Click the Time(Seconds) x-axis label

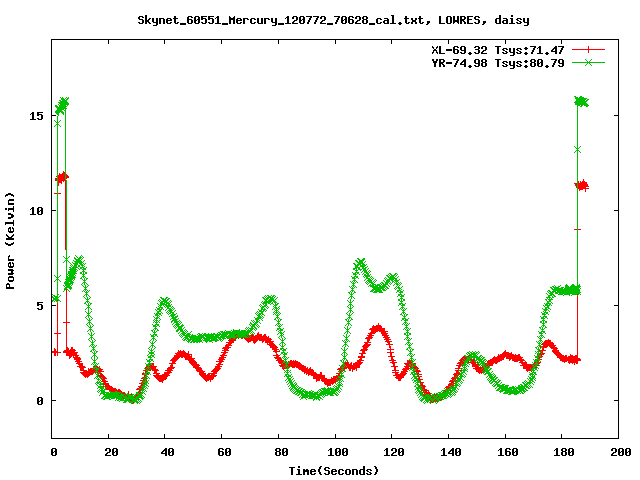333,471
